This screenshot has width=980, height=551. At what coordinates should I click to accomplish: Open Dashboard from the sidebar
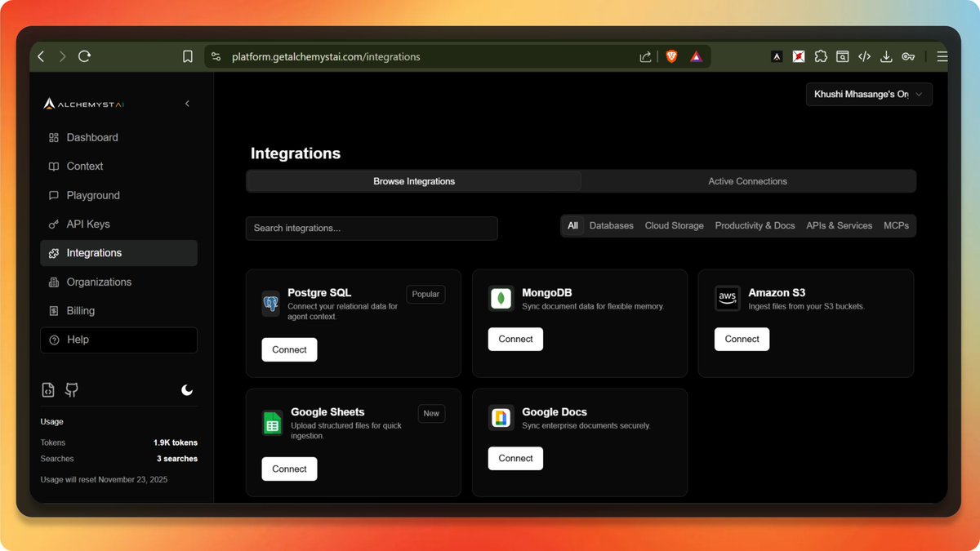[x=118, y=138]
